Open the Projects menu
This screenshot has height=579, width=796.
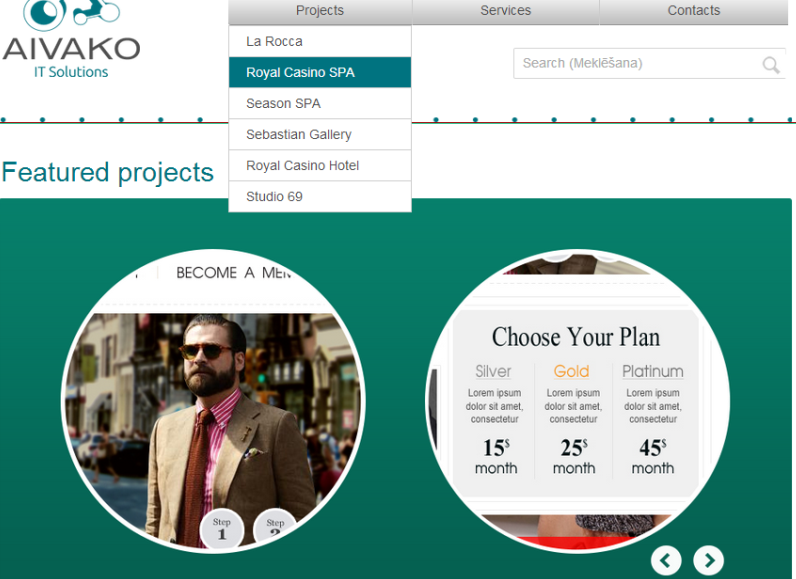[x=320, y=11]
